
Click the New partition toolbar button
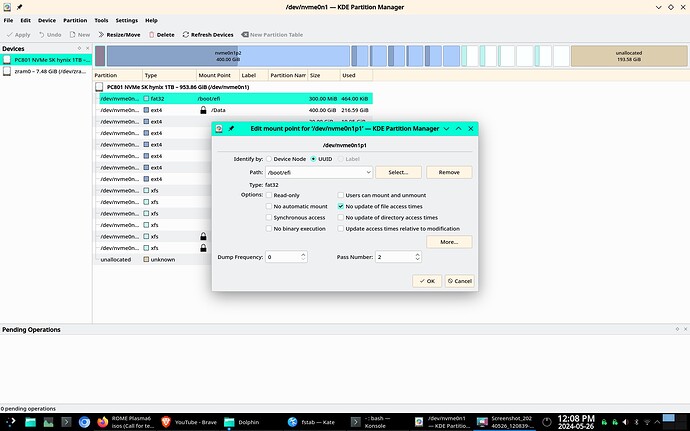coord(80,35)
